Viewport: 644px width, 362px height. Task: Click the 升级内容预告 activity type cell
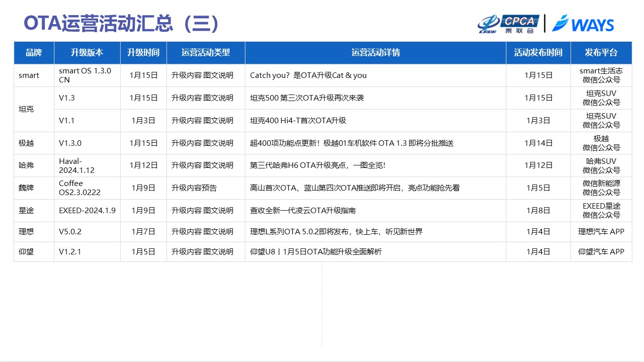[x=206, y=188]
